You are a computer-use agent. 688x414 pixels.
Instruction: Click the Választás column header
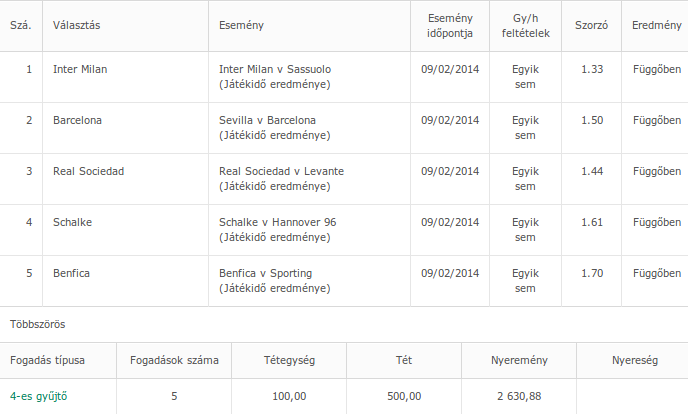[x=78, y=24]
